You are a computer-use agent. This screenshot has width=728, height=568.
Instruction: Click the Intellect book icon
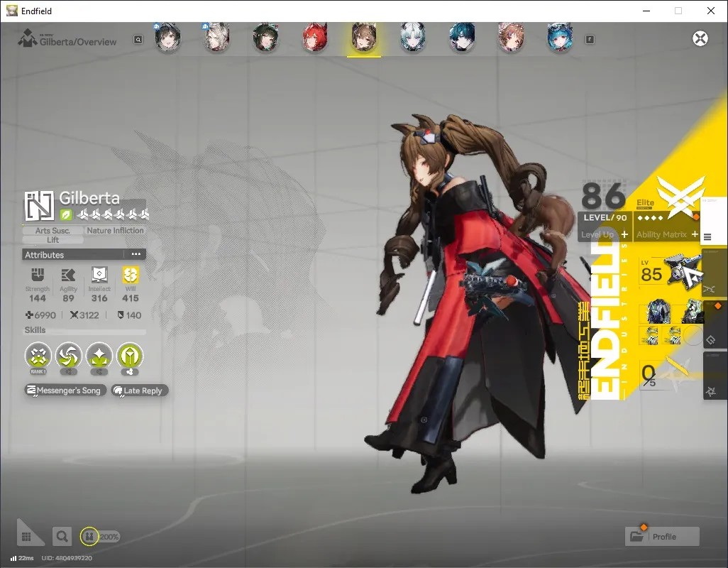(x=99, y=275)
